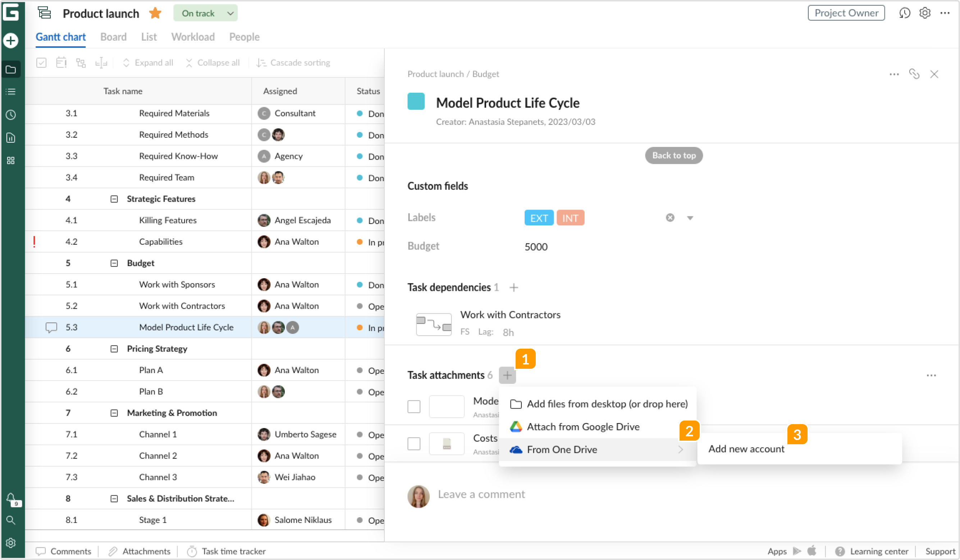The image size is (960, 560).
Task: Open the On track status dropdown
Action: click(x=205, y=13)
